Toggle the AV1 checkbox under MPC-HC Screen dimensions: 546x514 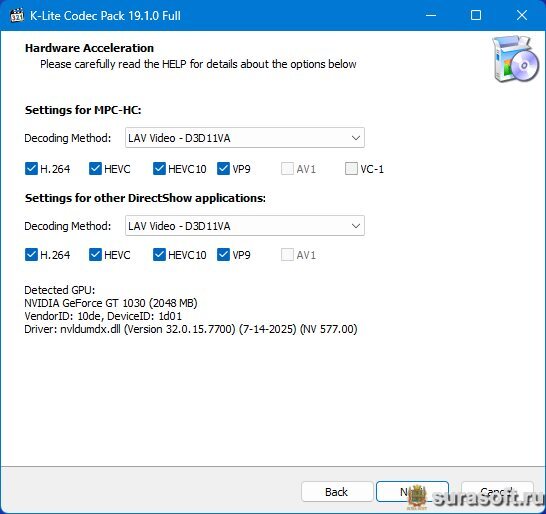tap(287, 169)
